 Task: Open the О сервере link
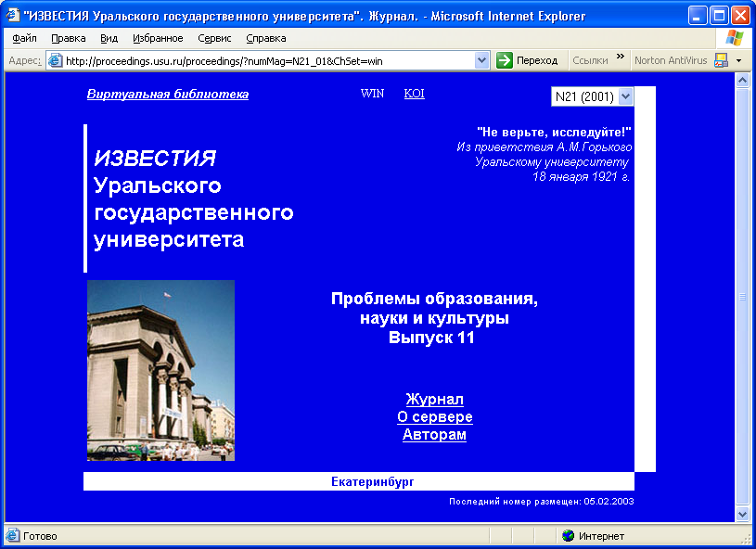click(x=435, y=416)
